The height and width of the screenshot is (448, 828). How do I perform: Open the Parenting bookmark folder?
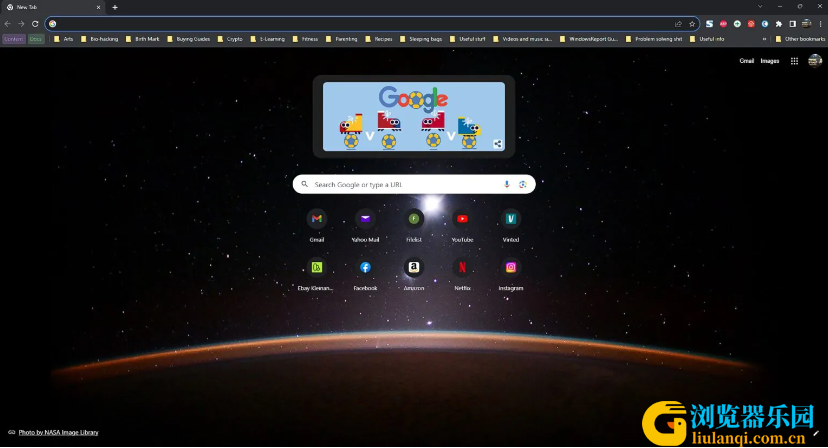tap(341, 39)
